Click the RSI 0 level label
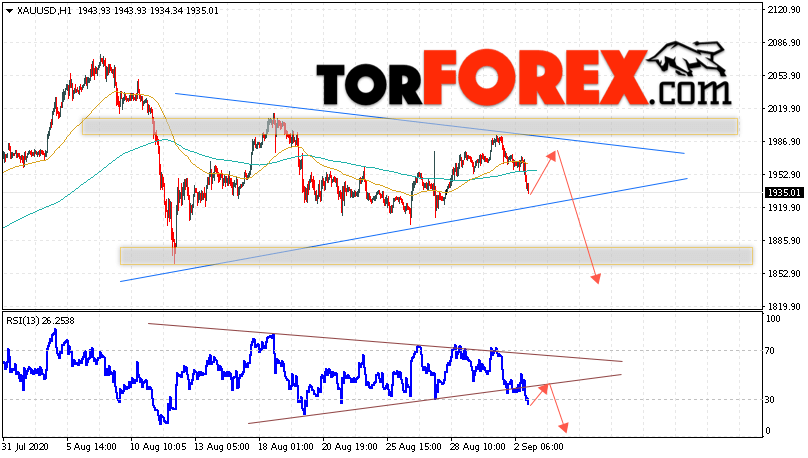The image size is (808, 458). coord(768,431)
